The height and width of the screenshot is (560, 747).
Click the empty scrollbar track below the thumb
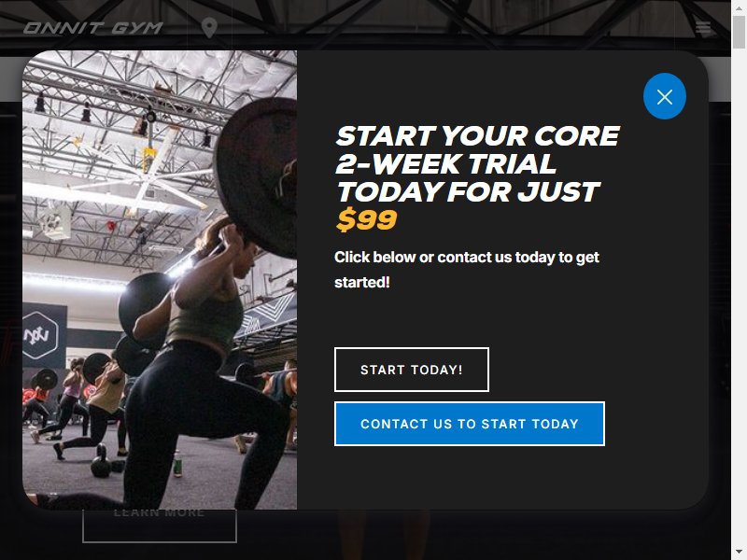pyautogui.click(x=739, y=295)
